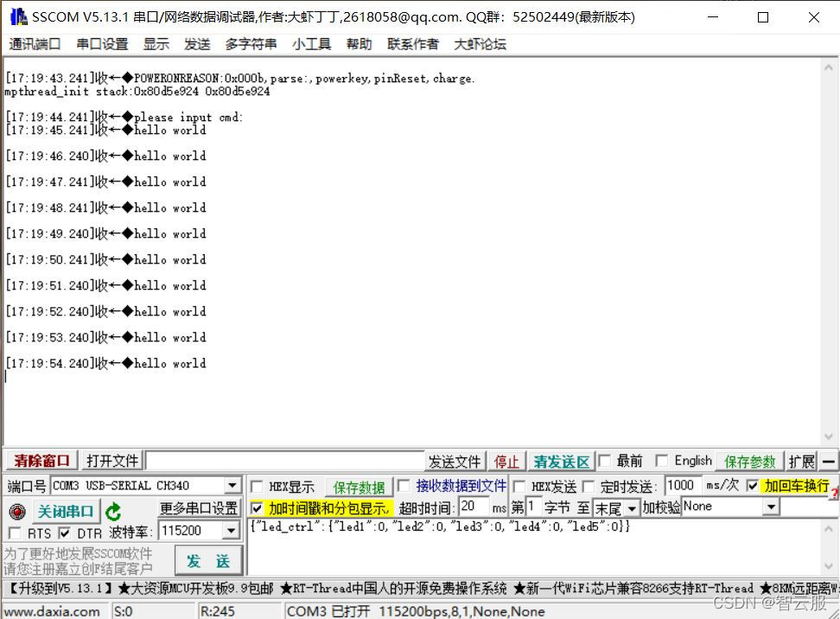Click the 1000 ms timed-send interval field
This screenshot has height=619, width=840.
pyautogui.click(x=682, y=485)
